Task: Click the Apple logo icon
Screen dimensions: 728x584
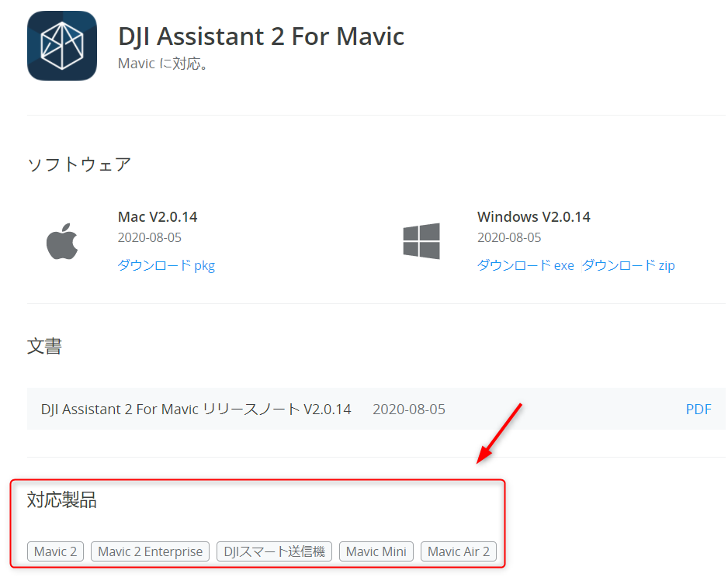Action: pos(63,241)
